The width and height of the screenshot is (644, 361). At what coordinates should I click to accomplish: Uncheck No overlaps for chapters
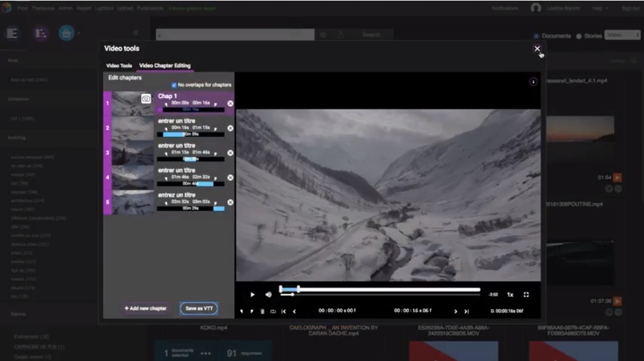(174, 85)
